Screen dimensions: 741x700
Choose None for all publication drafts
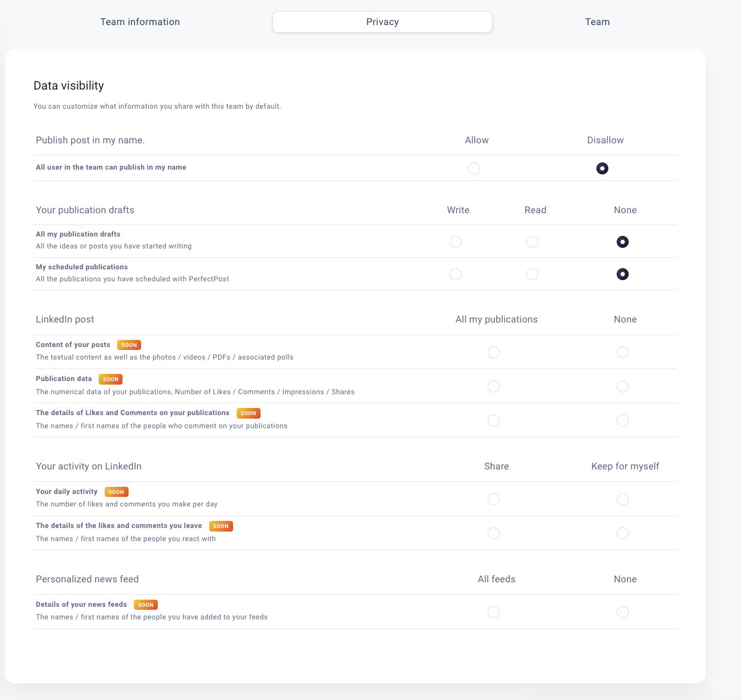pos(623,242)
